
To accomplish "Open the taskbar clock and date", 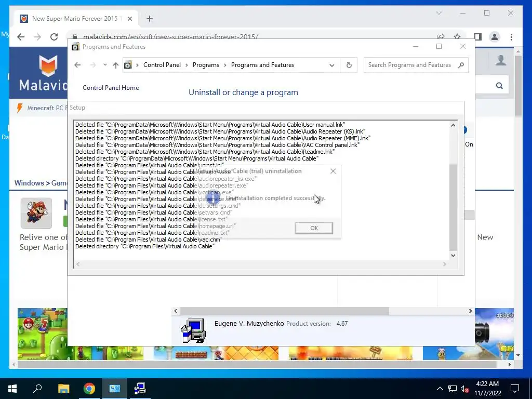I will pyautogui.click(x=487, y=389).
